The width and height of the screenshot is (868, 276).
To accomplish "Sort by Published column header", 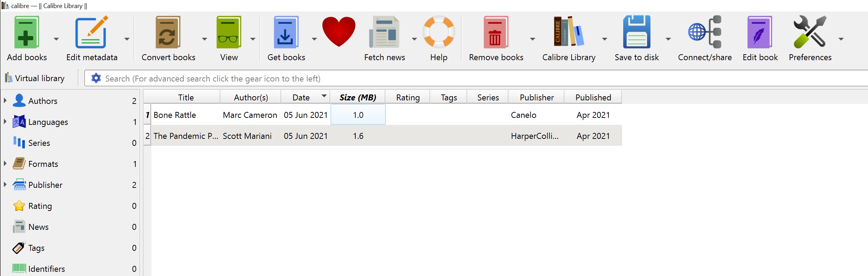I will click(593, 97).
